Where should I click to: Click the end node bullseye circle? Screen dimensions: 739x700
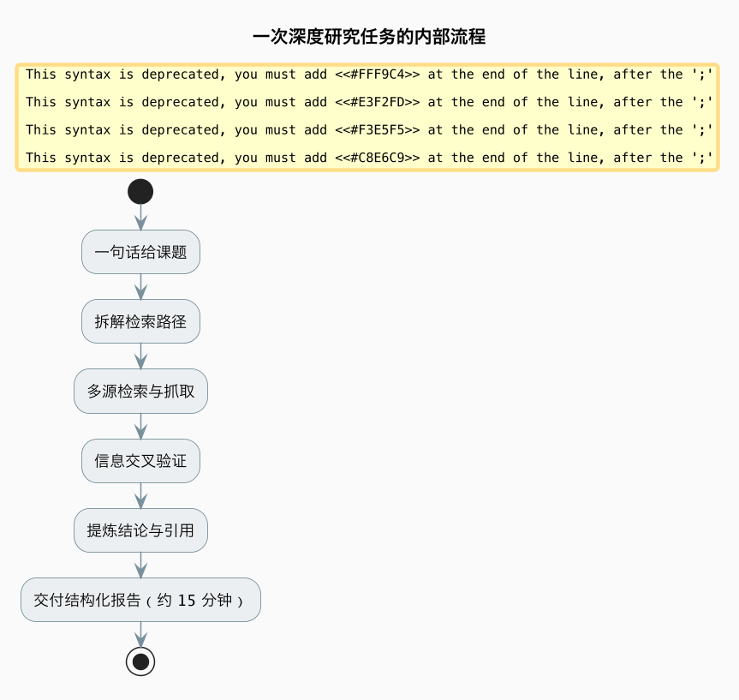pyautogui.click(x=140, y=661)
